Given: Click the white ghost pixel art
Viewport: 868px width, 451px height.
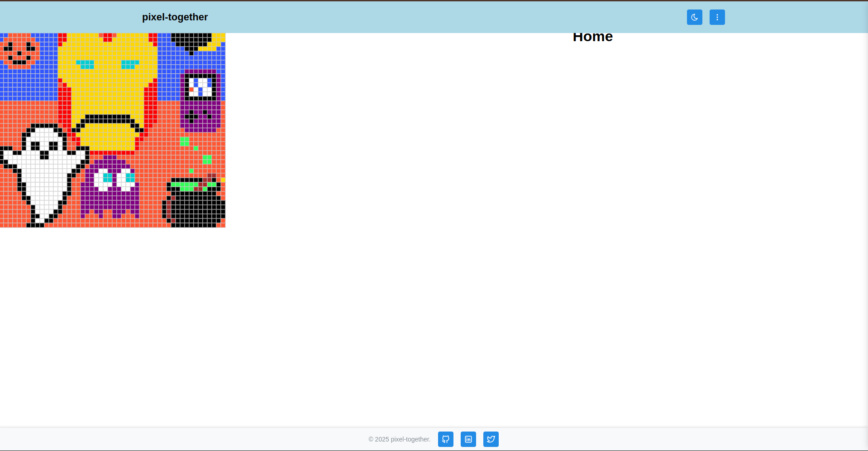Looking at the screenshot, I should point(44,175).
